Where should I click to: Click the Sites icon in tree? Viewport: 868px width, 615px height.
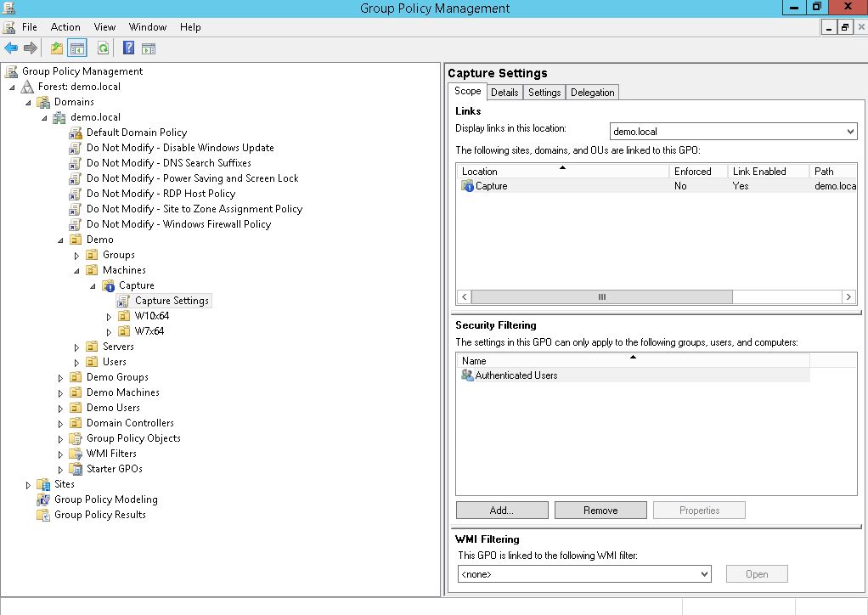point(43,484)
